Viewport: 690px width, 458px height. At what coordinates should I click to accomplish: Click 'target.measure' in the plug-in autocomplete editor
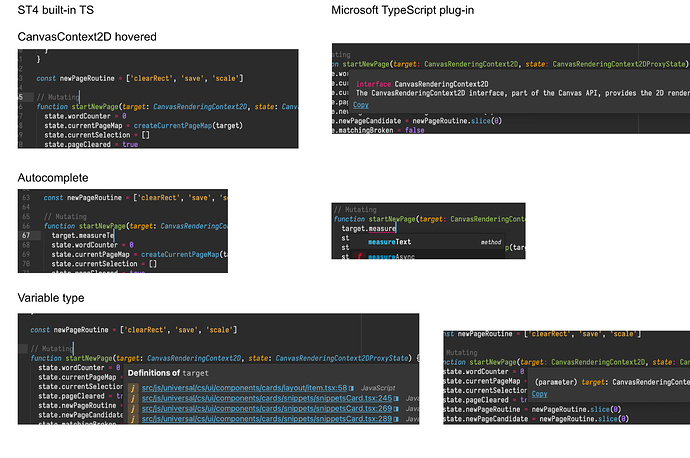369,228
